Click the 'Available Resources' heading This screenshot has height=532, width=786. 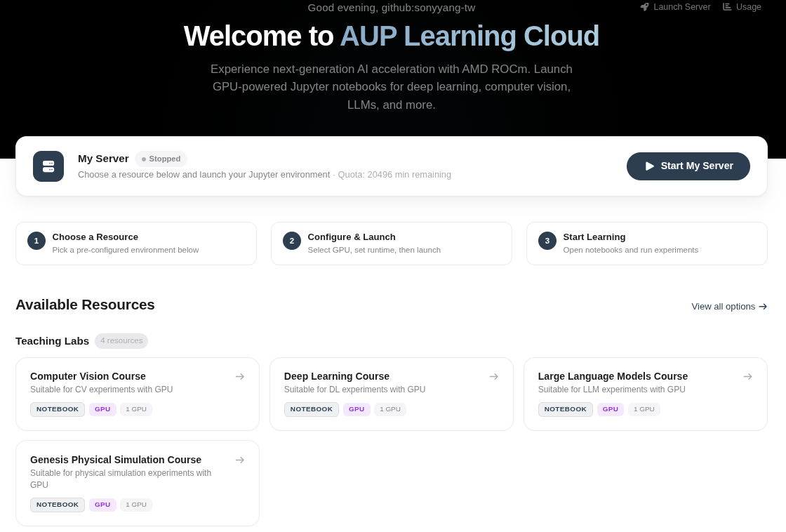click(x=85, y=305)
